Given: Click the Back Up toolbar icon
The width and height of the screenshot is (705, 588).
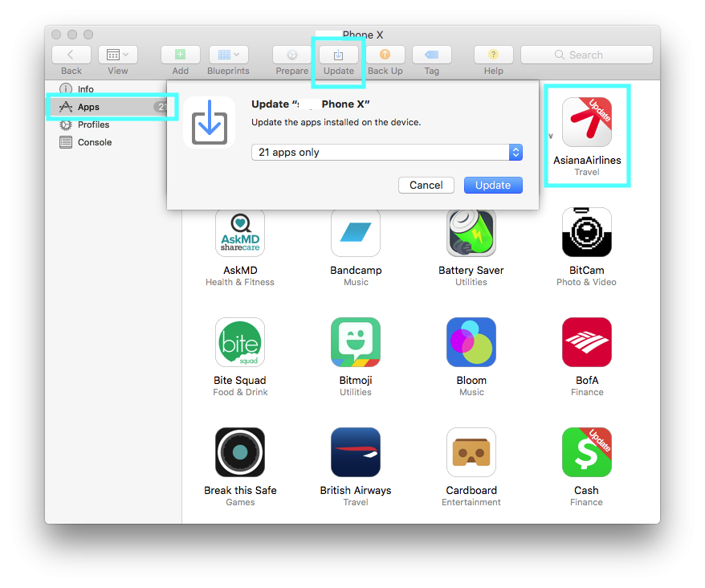Looking at the screenshot, I should click(x=385, y=55).
